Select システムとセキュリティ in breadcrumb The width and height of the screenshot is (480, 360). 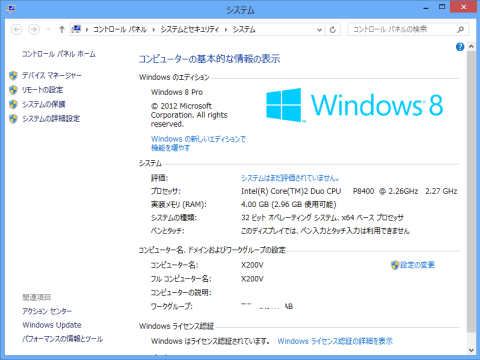pyautogui.click(x=190, y=30)
